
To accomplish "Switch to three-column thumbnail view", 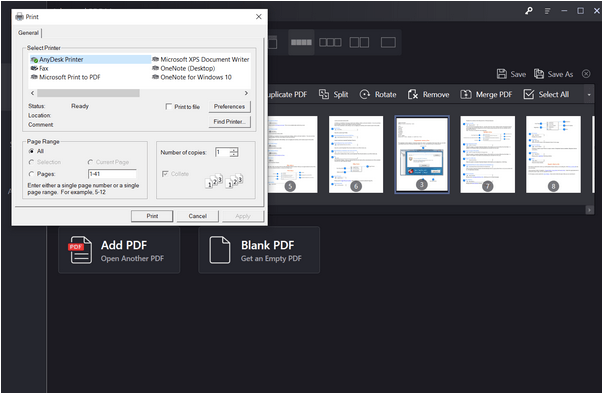I will point(330,42).
